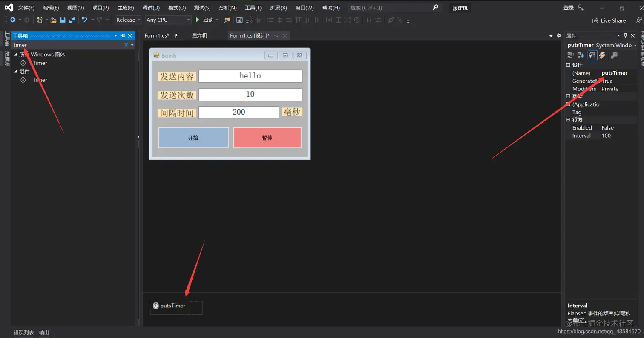
Task: Collapse the 设计 property category
Action: (x=568, y=65)
